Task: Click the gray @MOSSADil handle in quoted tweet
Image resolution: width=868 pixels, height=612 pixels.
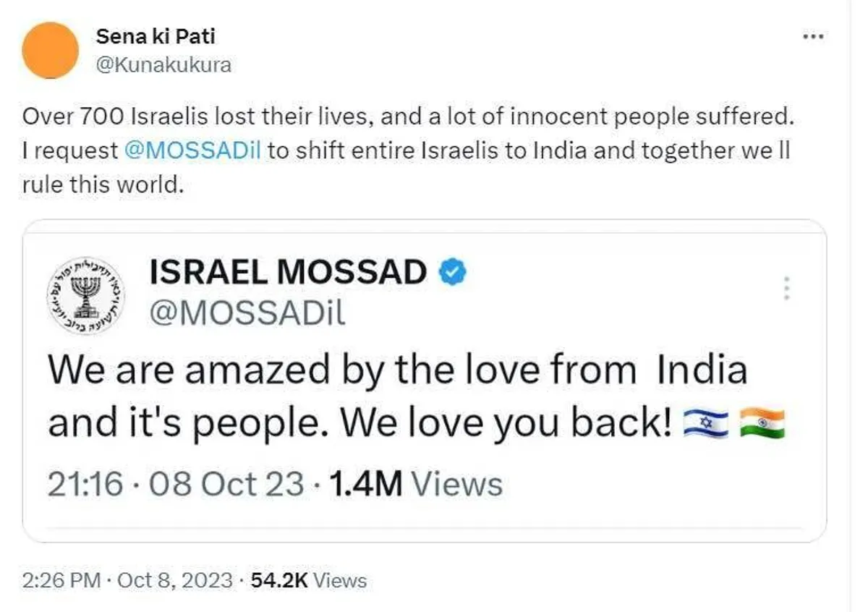Action: 247,313
